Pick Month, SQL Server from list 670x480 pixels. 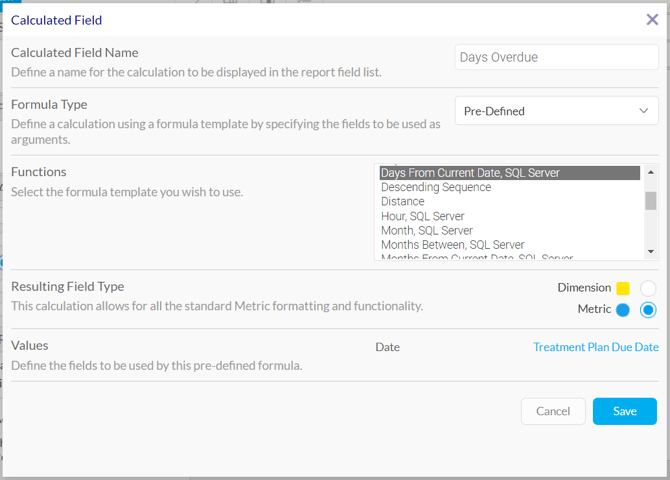click(427, 231)
